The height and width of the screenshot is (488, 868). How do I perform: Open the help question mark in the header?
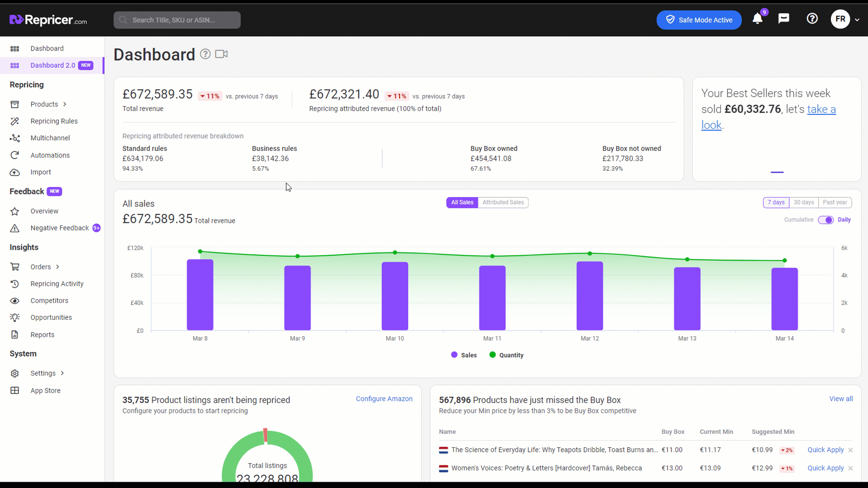tap(812, 19)
